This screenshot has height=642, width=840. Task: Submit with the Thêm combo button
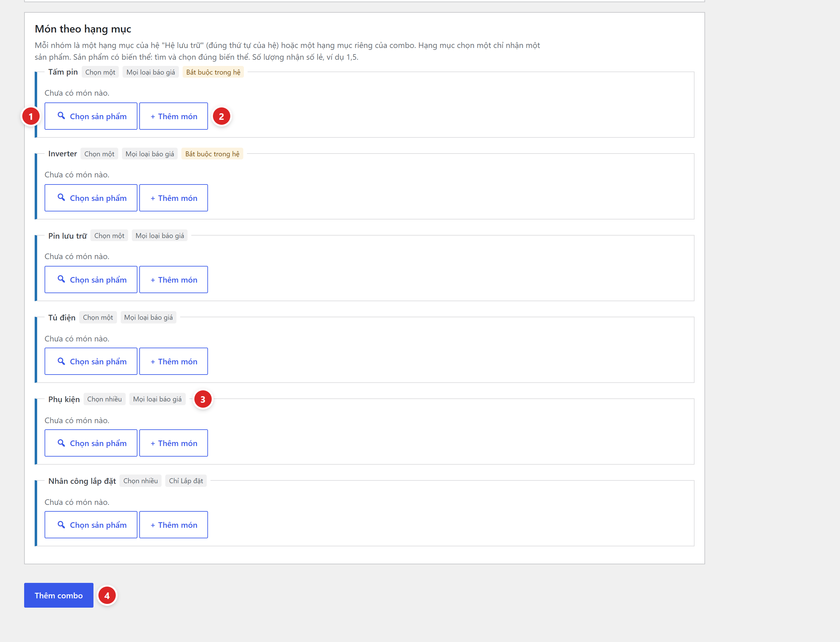pos(59,595)
